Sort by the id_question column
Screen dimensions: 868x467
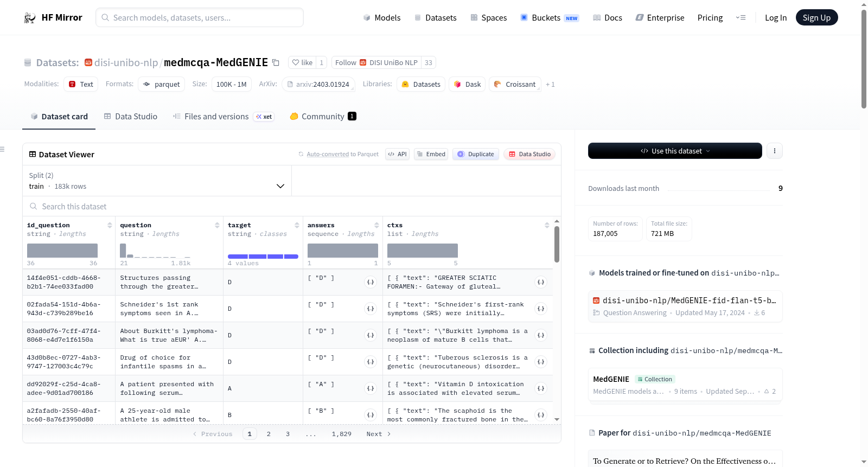pos(110,225)
